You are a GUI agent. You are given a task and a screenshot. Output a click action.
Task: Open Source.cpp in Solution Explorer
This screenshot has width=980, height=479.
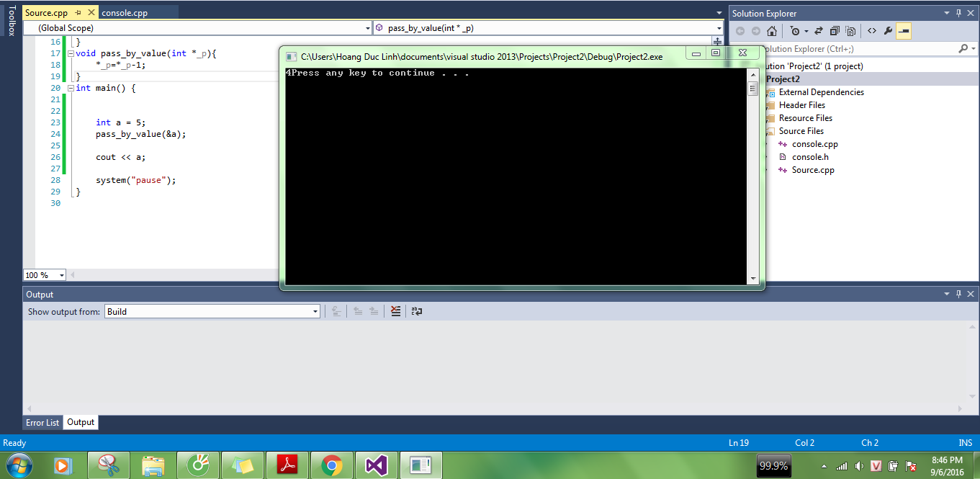[x=813, y=170]
